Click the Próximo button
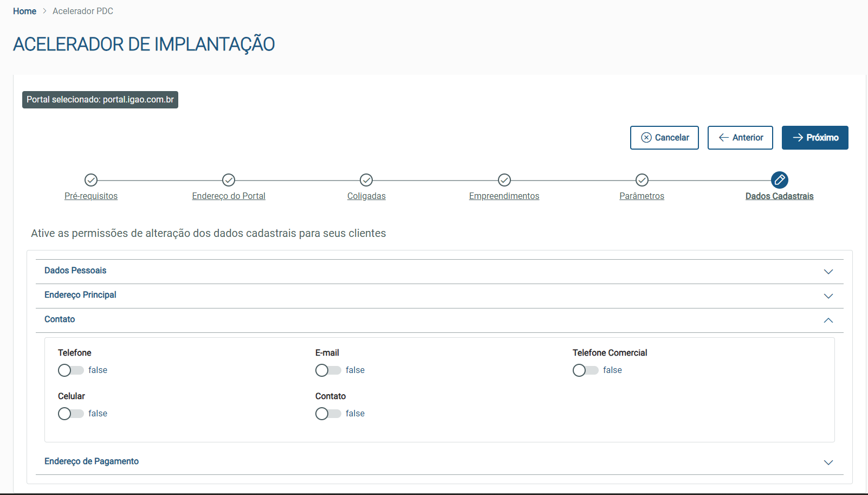 (x=815, y=138)
